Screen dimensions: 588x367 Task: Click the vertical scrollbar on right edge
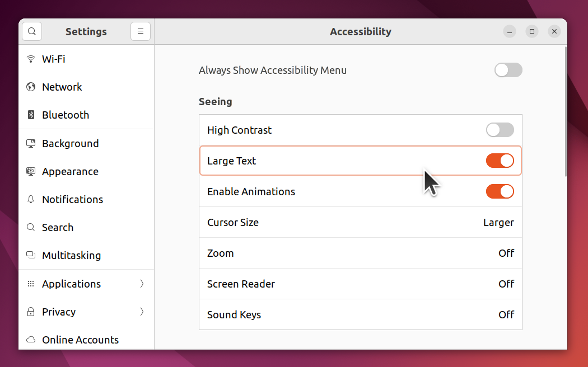click(x=565, y=112)
